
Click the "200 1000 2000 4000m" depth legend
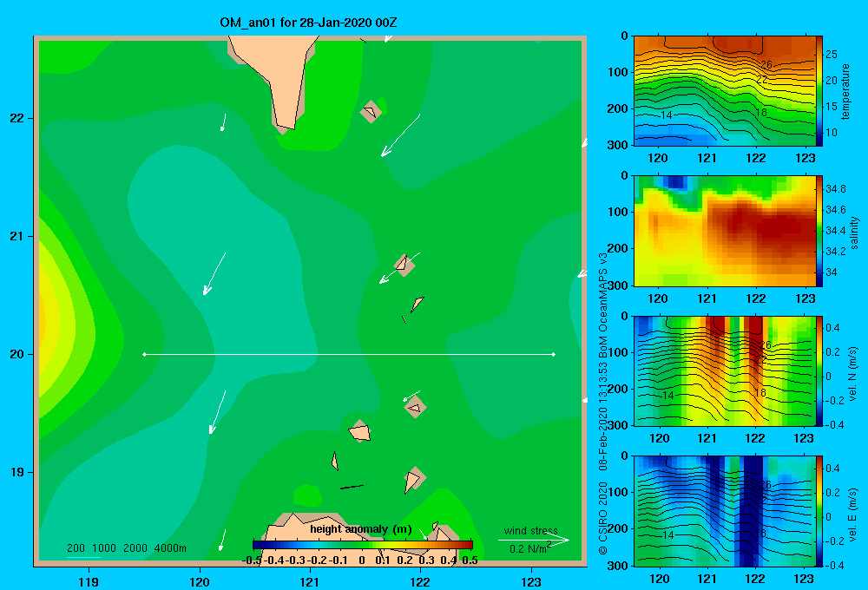pos(127,548)
